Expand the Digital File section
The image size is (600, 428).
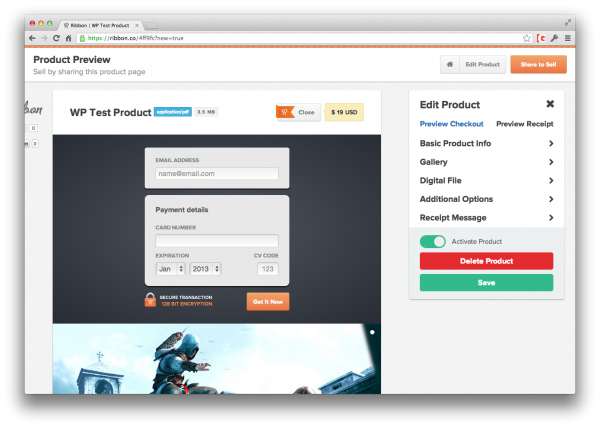point(486,181)
